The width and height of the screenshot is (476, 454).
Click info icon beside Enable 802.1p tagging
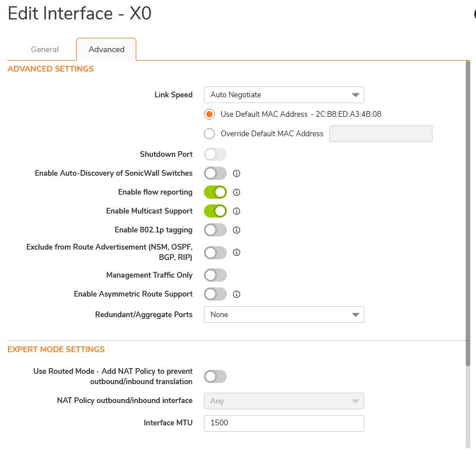pyautogui.click(x=236, y=230)
